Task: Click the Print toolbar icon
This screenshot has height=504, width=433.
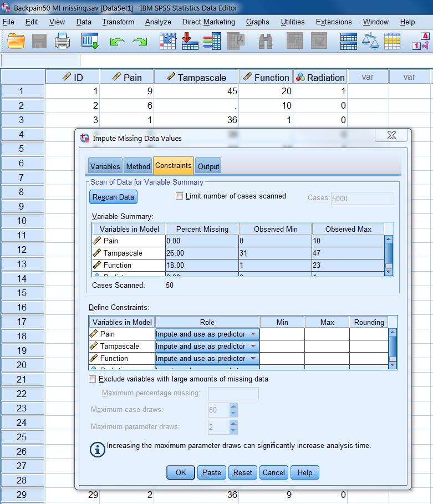Action: [62, 41]
